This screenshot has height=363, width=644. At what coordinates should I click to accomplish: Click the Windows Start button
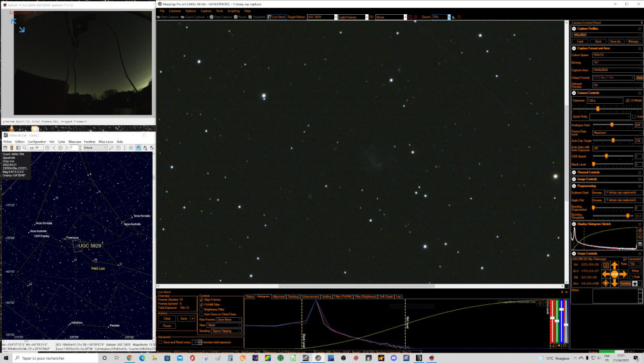click(6, 358)
